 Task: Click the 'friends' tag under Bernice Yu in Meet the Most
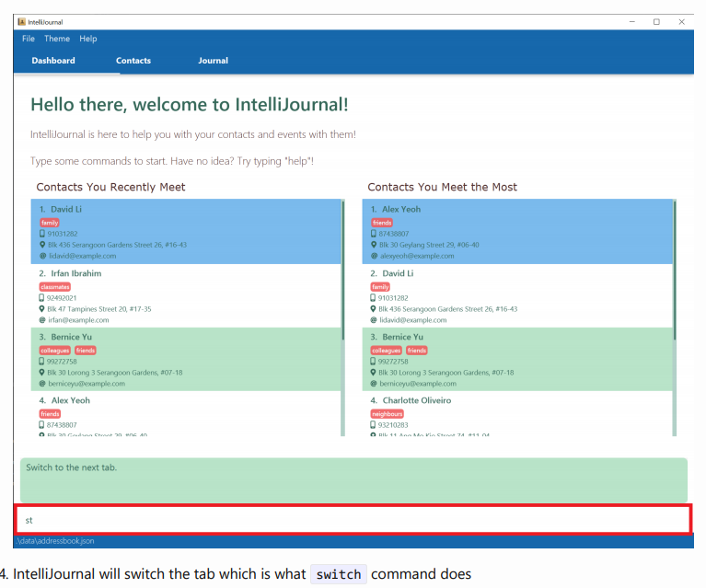417,351
